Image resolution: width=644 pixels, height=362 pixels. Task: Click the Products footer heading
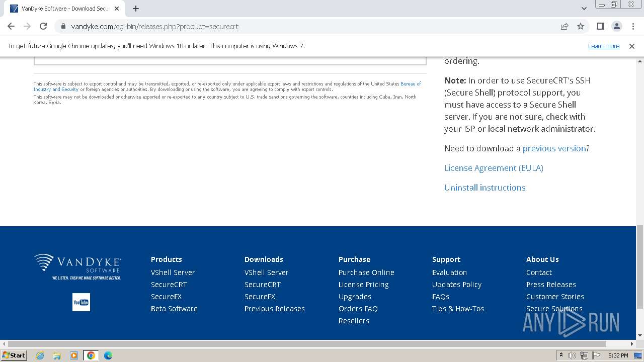[x=167, y=259]
